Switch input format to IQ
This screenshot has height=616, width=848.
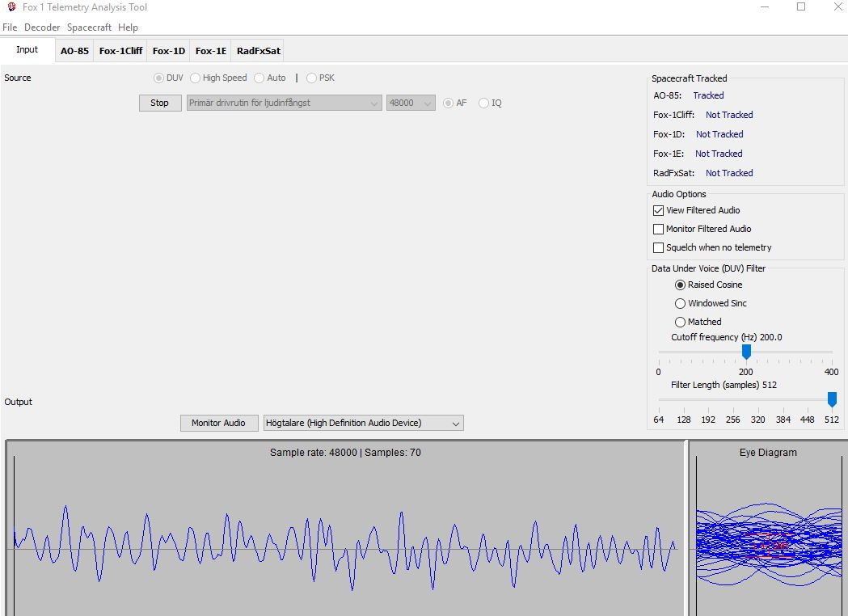coord(484,103)
